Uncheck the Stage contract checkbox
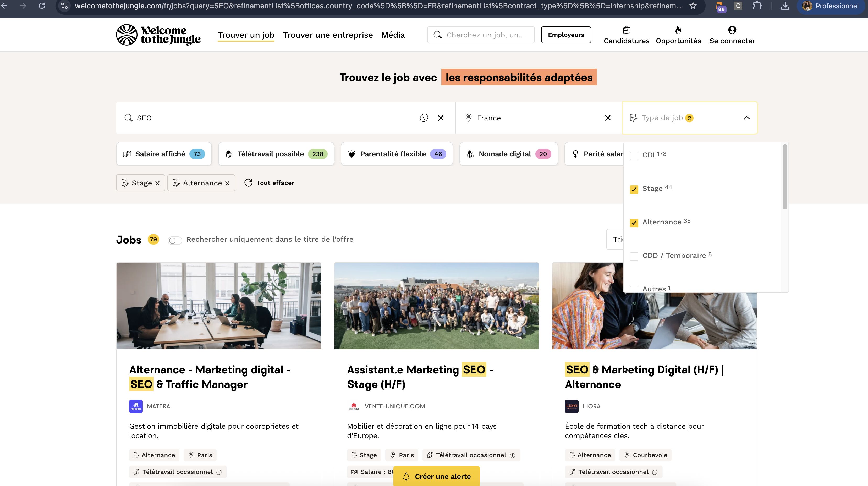The height and width of the screenshot is (486, 868). [x=634, y=190]
